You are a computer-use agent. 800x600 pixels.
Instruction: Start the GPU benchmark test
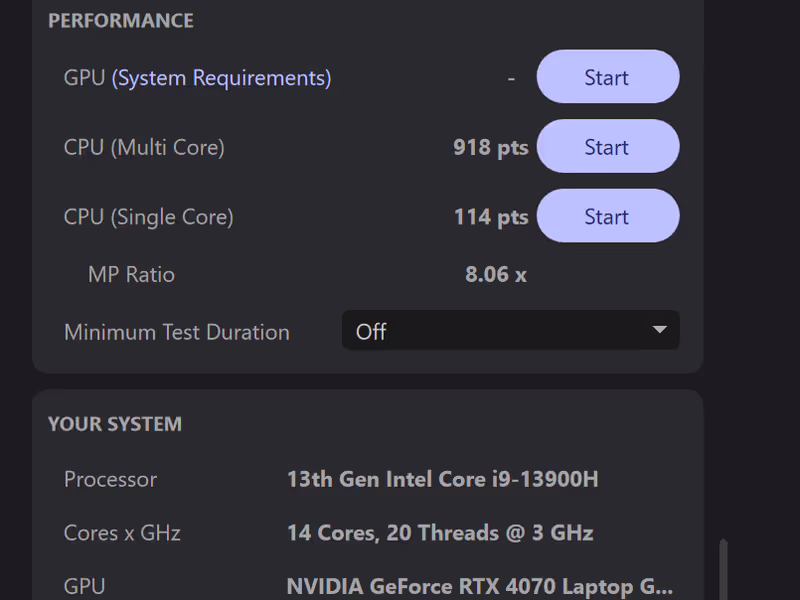(x=607, y=78)
